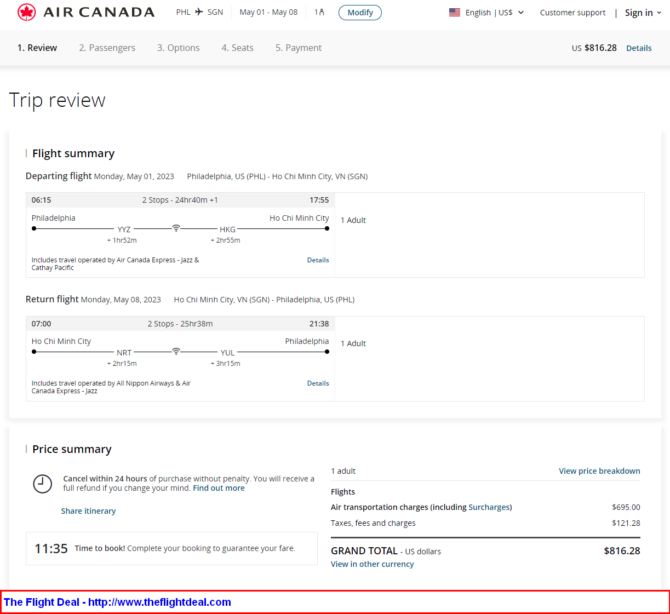Open Details link next to US $816.28
This screenshot has height=614, width=670.
tap(639, 48)
